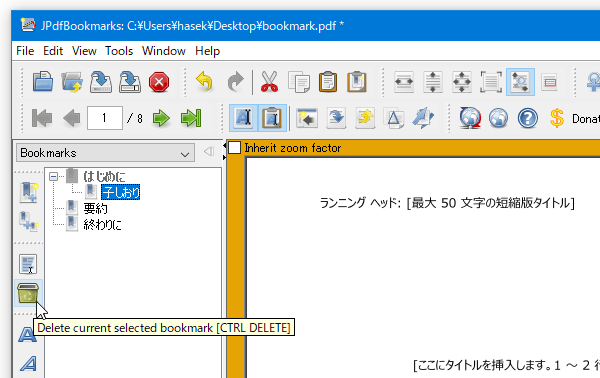Add a sibling bookmark icon
This screenshot has width=600, height=378.
point(28,192)
